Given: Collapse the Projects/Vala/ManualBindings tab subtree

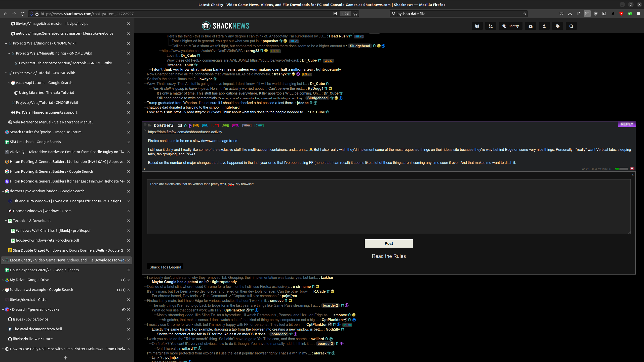Looking at the screenshot, I should tap(9, 53).
